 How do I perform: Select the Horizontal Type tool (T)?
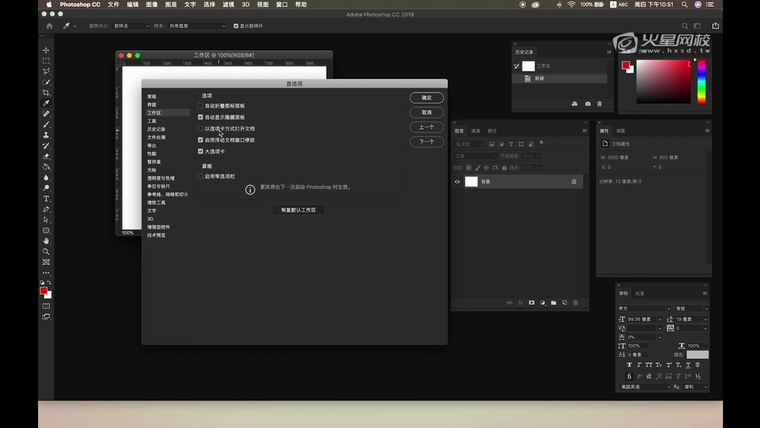[x=46, y=198]
